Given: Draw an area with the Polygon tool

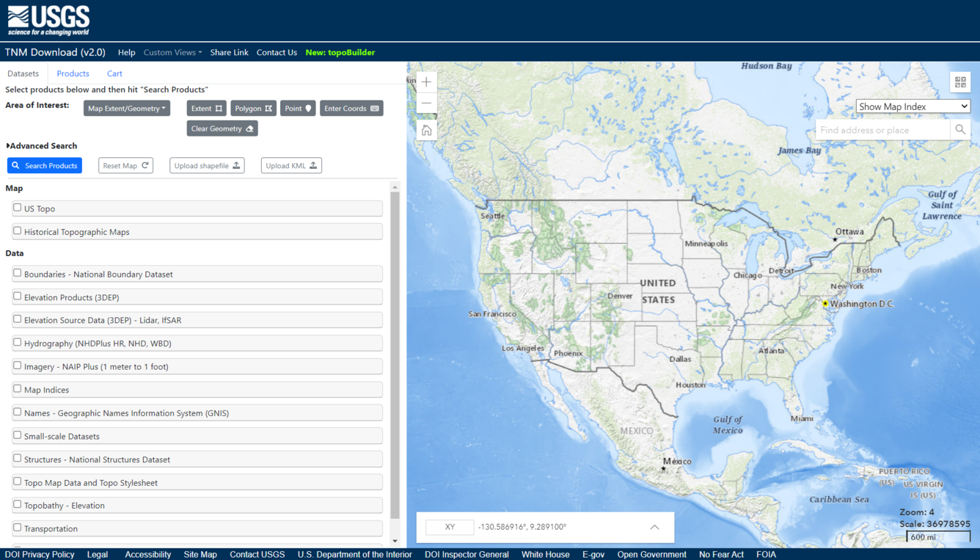Looking at the screenshot, I should pos(253,109).
